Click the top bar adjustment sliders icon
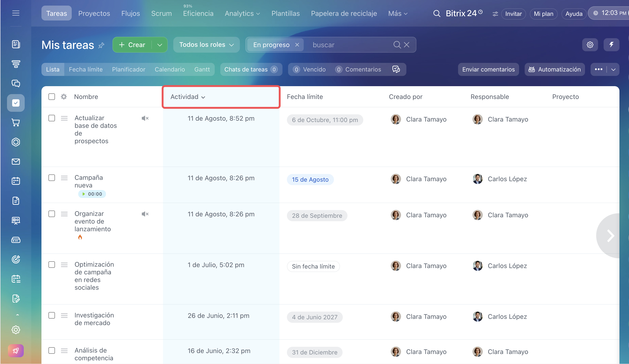The height and width of the screenshot is (364, 629). (495, 14)
